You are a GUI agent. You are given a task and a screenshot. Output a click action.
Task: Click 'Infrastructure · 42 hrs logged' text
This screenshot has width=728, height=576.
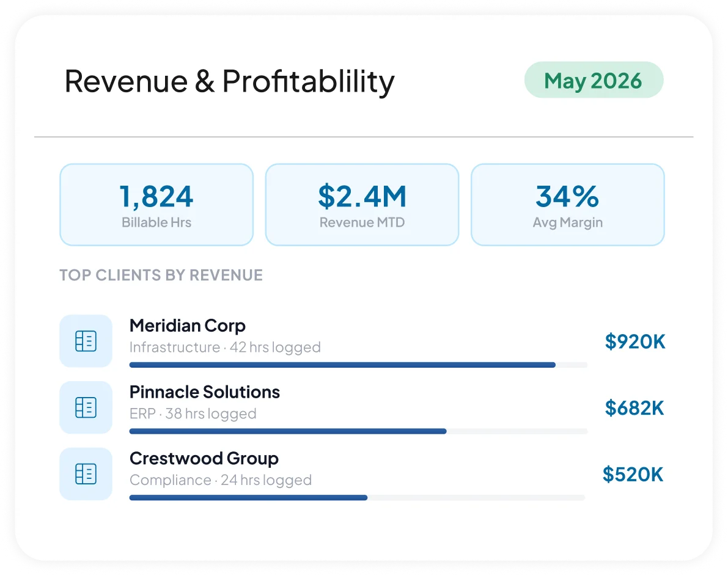point(225,347)
